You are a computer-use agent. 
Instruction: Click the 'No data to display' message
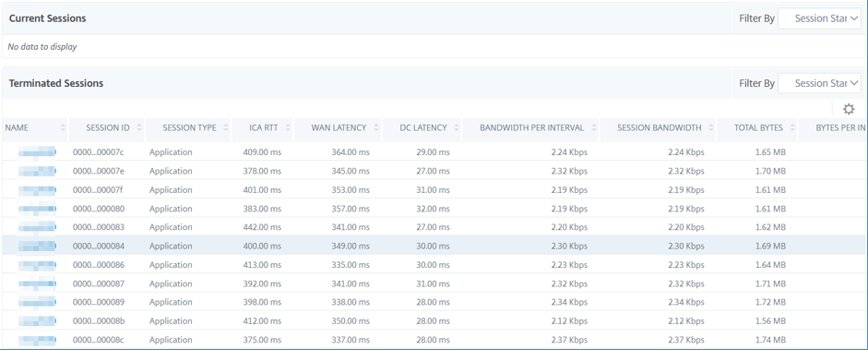tap(42, 47)
